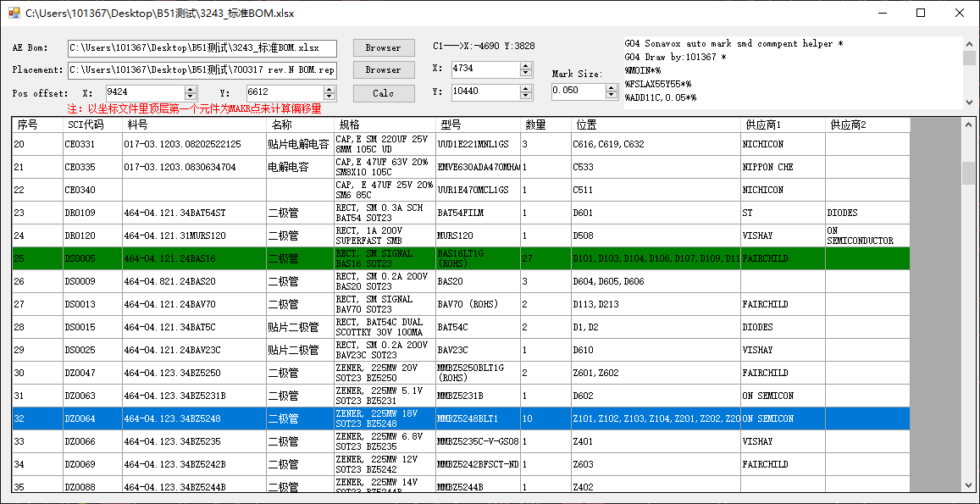Image resolution: width=980 pixels, height=504 pixels.
Task: Click the 序号 column header
Action: 37,125
